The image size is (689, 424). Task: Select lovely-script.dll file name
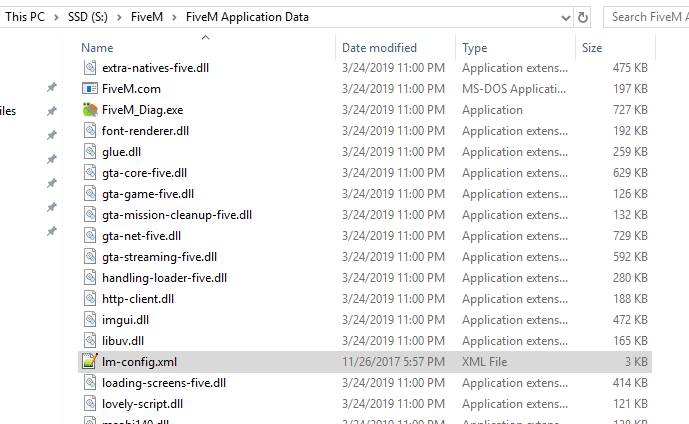coord(142,404)
